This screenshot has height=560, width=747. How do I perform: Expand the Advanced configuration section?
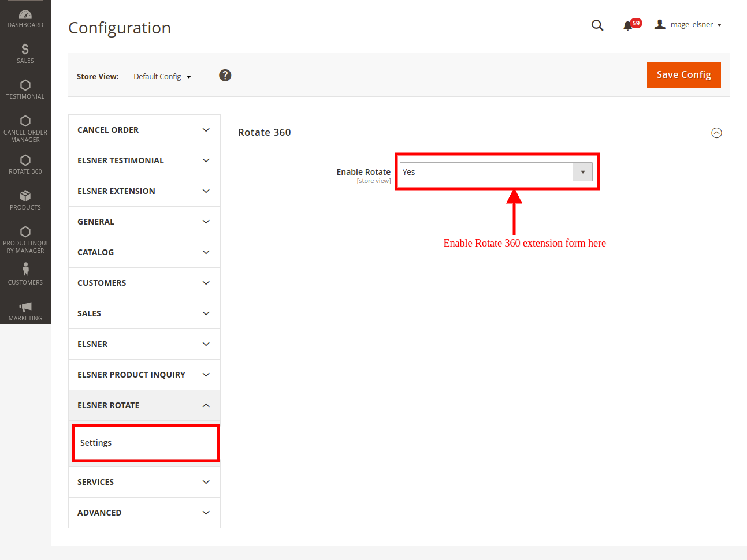pos(144,513)
